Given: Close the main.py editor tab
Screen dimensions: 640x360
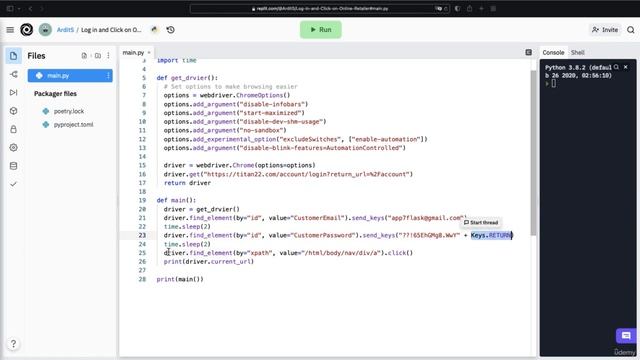Looking at the screenshot, I should click(149, 53).
